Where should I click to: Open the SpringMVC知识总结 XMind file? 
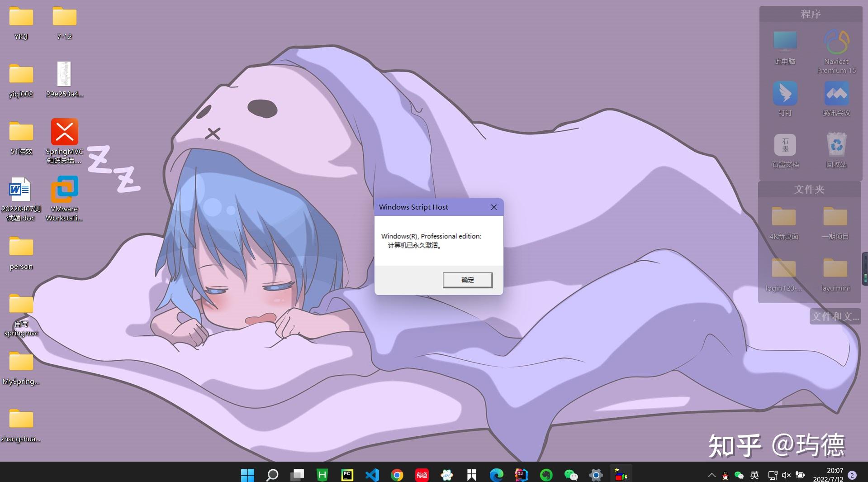pyautogui.click(x=64, y=141)
